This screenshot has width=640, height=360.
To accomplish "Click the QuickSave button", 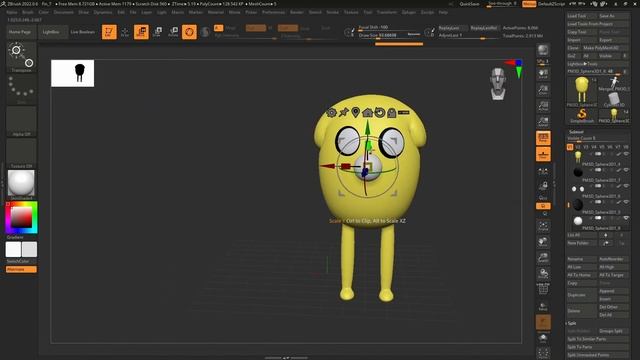I will coord(469,4).
